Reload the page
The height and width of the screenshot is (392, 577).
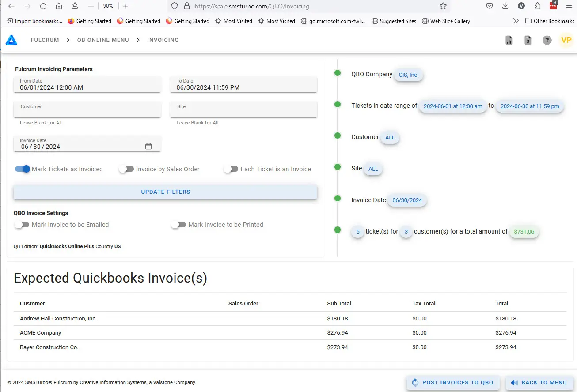43,6
